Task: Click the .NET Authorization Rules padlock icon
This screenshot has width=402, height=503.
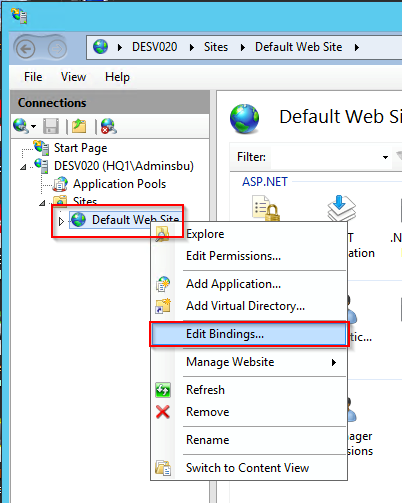Action: point(266,208)
